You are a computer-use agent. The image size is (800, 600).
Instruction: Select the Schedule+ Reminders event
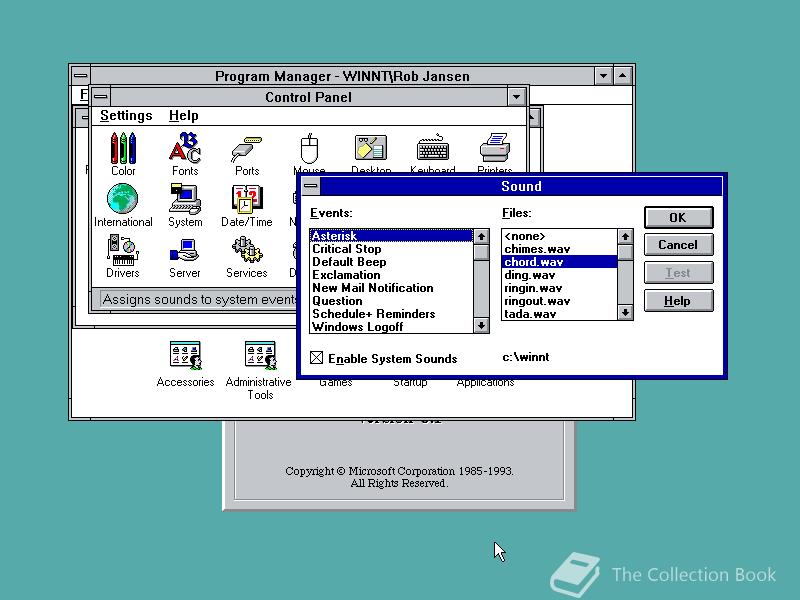(x=391, y=314)
